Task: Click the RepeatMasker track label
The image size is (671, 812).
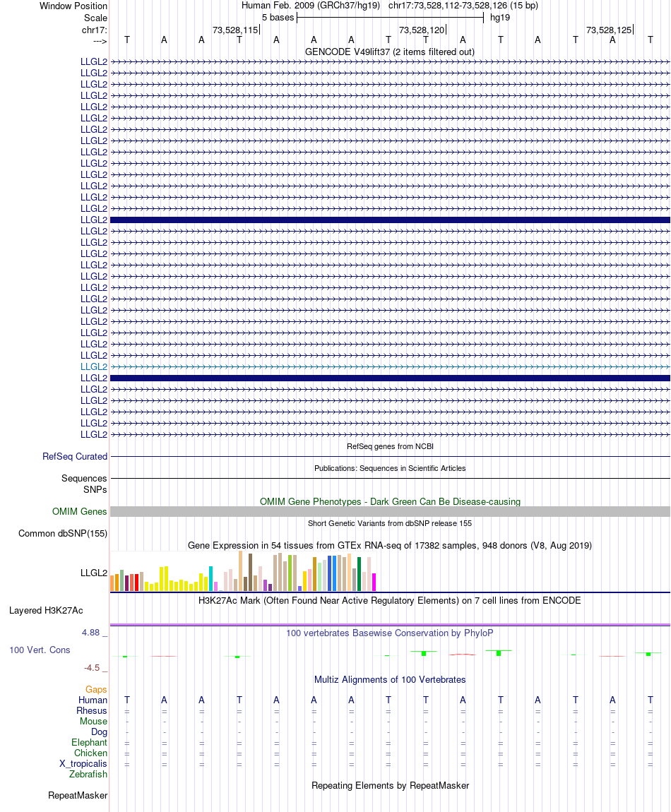Action: click(x=78, y=795)
